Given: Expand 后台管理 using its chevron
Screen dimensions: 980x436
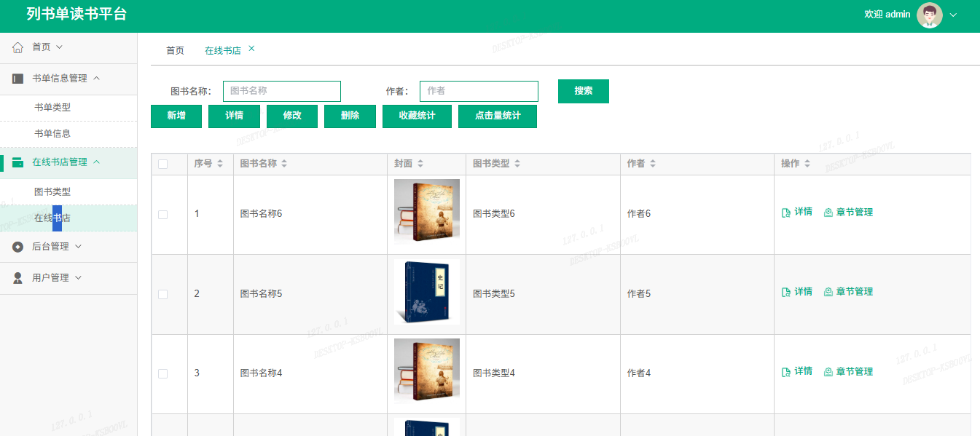Looking at the screenshot, I should tap(79, 247).
